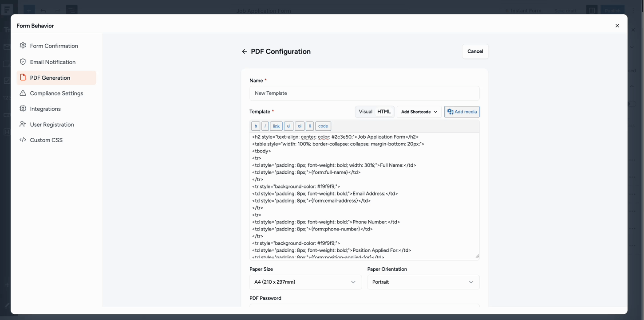Insert an ordered list into the template
The image size is (644, 320).
point(299,126)
